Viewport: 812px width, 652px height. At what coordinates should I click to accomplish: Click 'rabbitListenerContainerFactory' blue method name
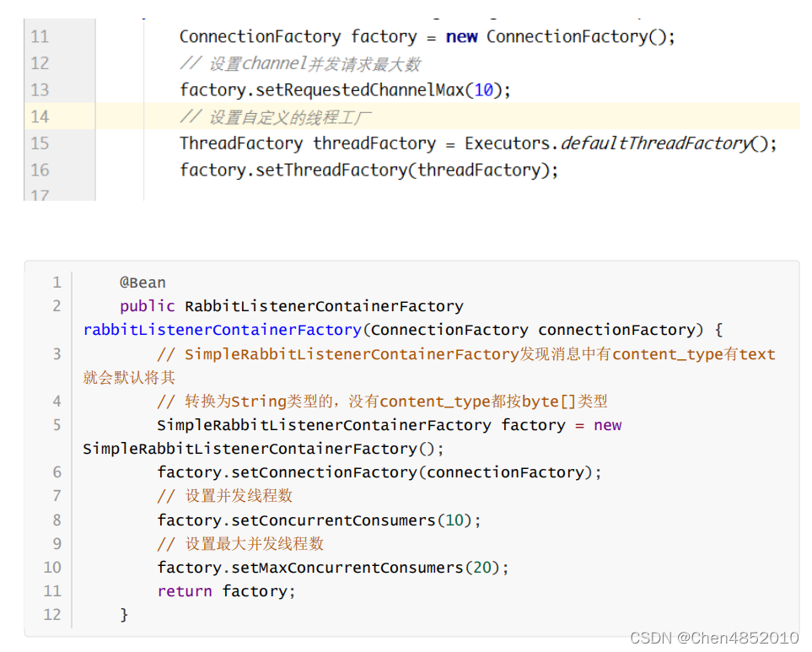(x=223, y=330)
